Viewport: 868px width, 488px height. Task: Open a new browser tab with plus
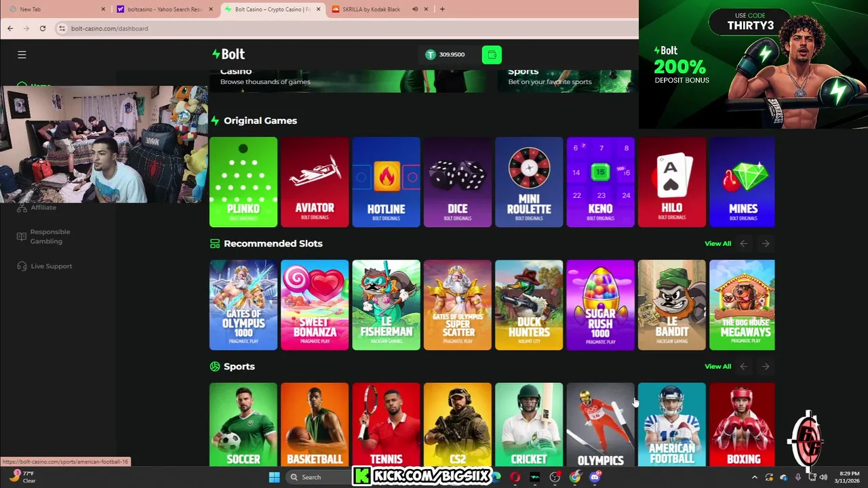tap(442, 9)
